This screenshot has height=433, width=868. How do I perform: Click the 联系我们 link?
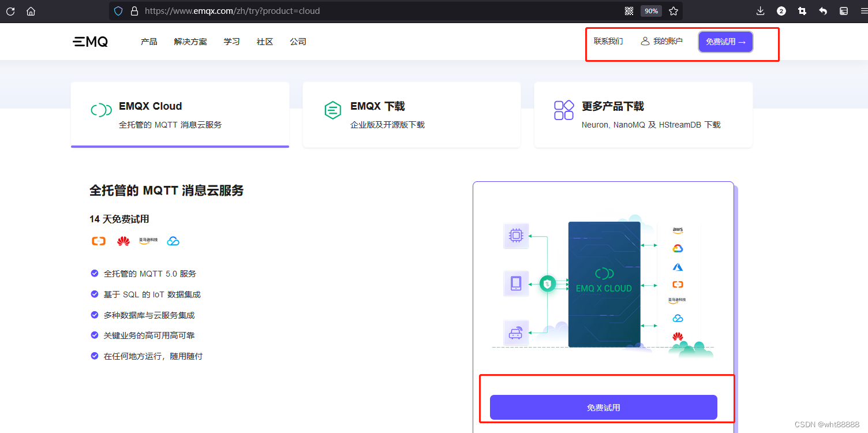(608, 41)
